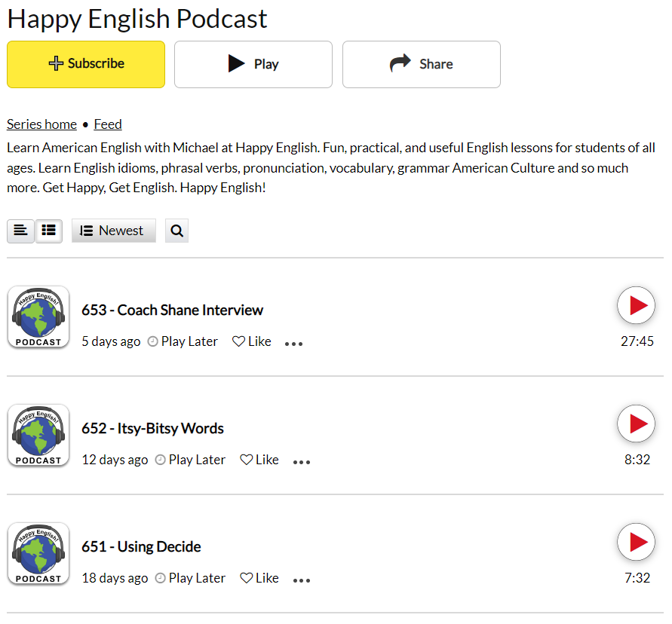Open episode 651 Using Decide
The image size is (672, 624).
pos(141,546)
